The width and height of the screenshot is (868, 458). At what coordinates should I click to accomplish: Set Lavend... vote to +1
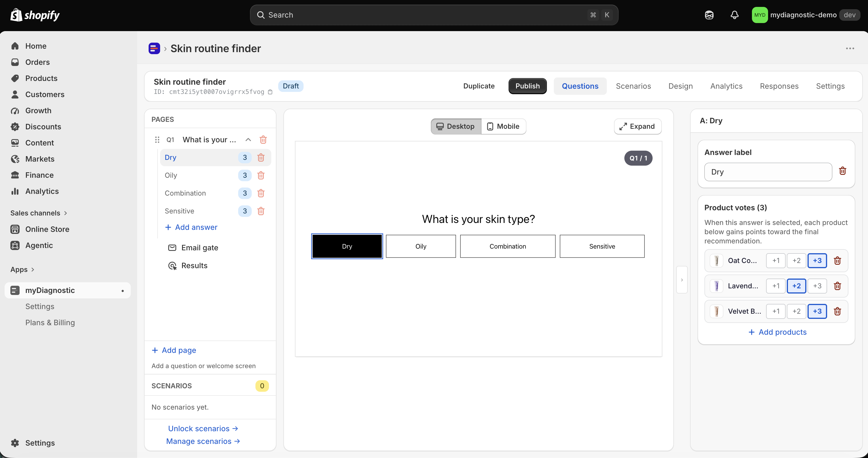[776, 286]
